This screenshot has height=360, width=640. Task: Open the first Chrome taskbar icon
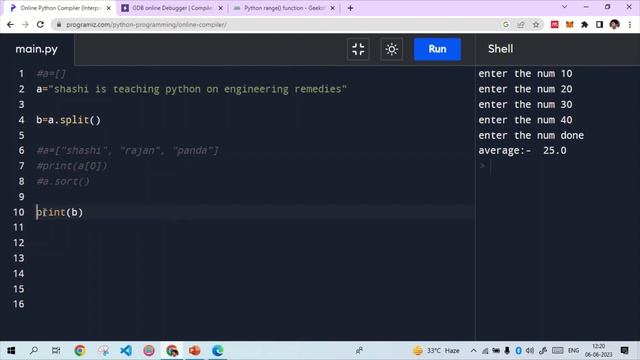pyautogui.click(x=80, y=351)
